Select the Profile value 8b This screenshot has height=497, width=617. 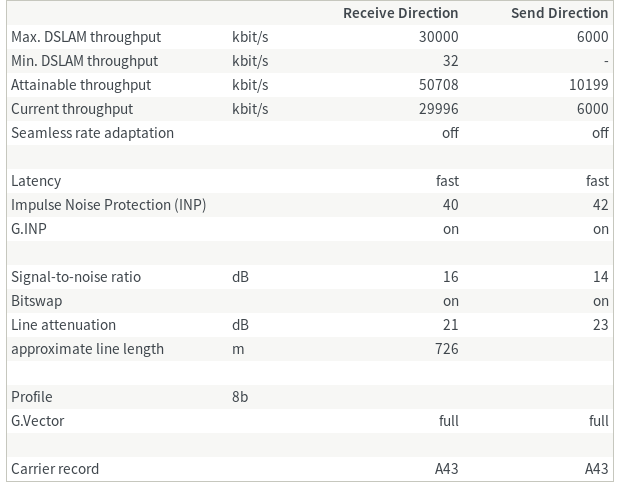click(x=240, y=397)
